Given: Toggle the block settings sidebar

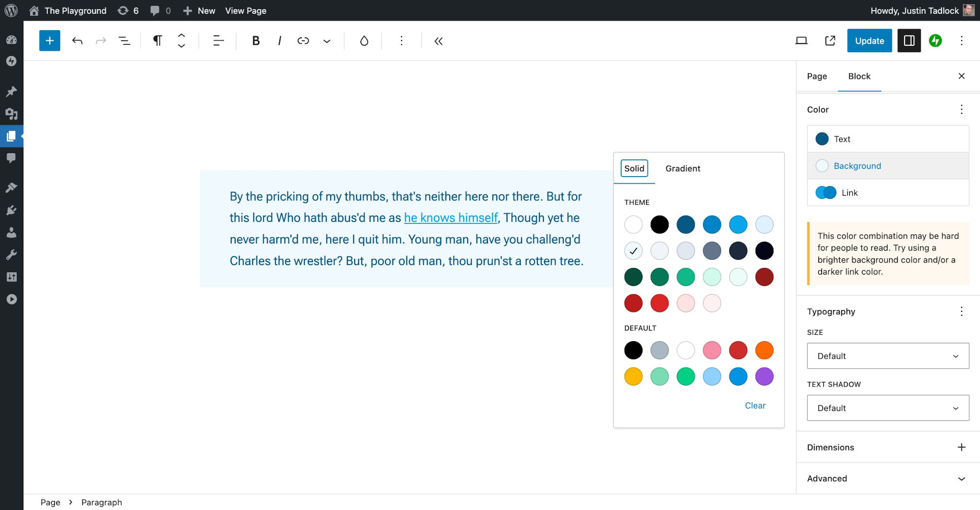Looking at the screenshot, I should coord(909,41).
